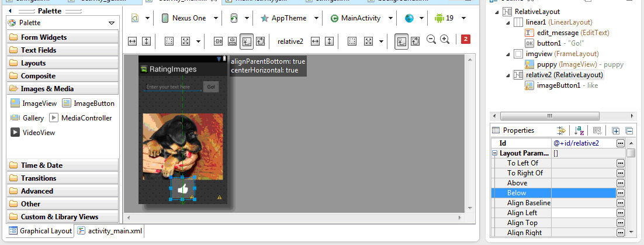
Task: Open the MainActivity dropdown
Action: [x=390, y=18]
